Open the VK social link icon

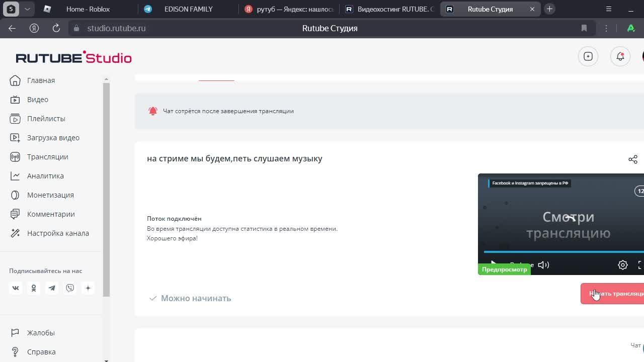[16, 288]
